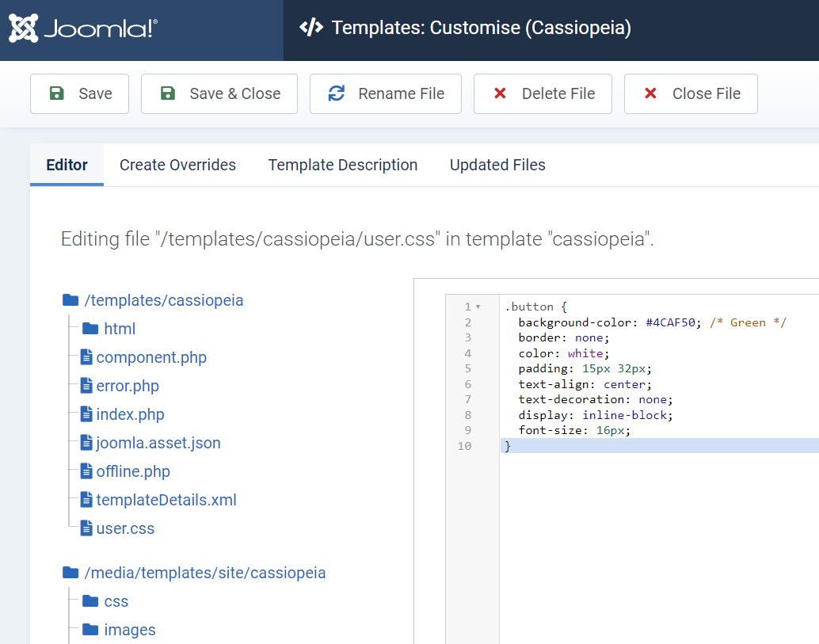
Task: Click line number 10 in the gutter
Action: (464, 446)
